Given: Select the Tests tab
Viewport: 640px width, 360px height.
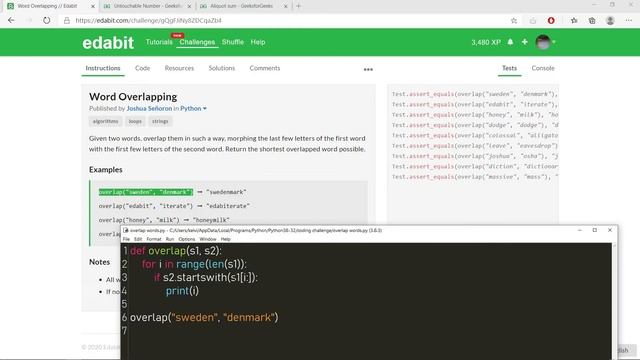Looking at the screenshot, I should coord(509,68).
